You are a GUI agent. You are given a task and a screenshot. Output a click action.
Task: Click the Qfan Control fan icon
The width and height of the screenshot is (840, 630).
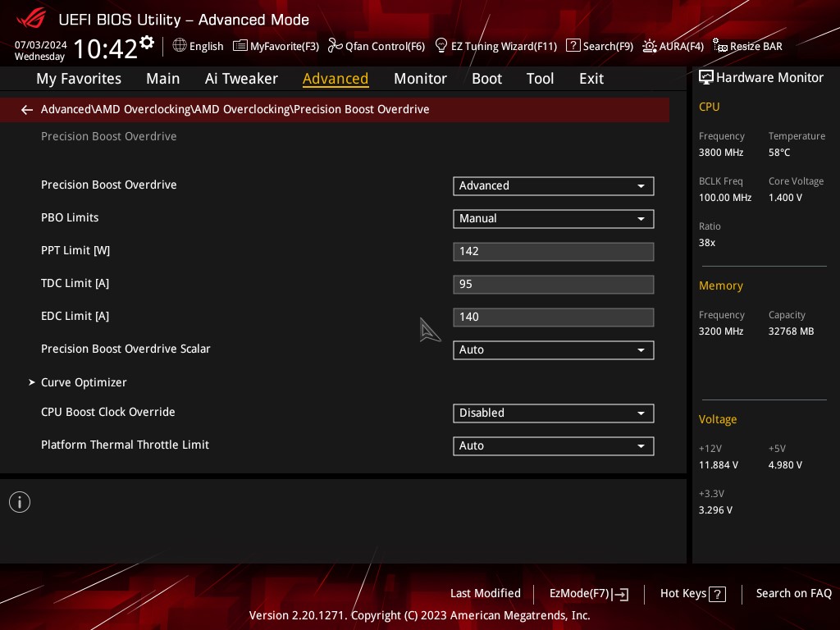[335, 46]
